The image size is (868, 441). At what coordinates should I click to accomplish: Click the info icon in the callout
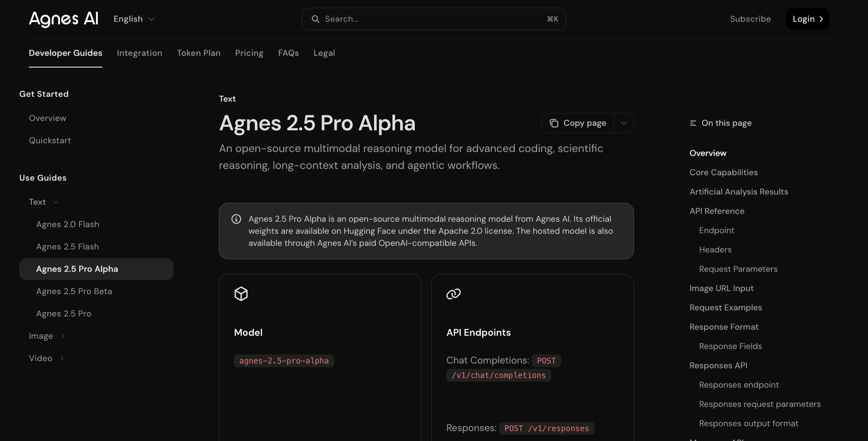point(236,219)
